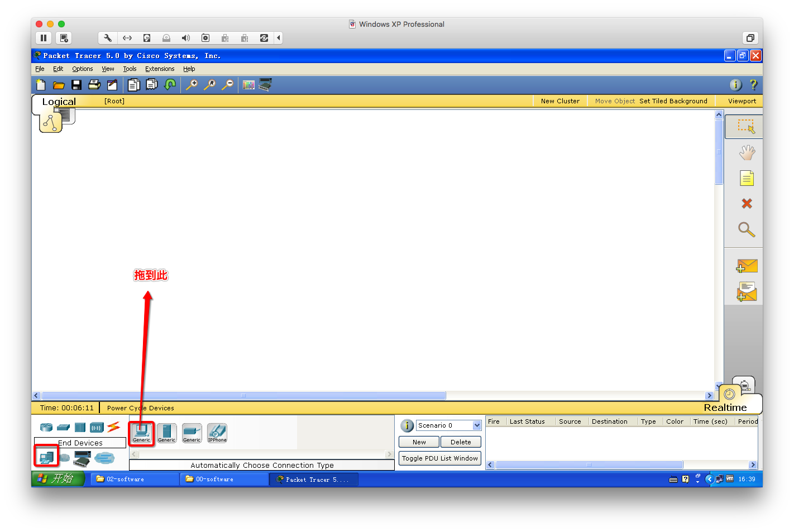Viewport: 794px width, 532px height.
Task: Click the Add Simple PDU envelope
Action: (747, 266)
